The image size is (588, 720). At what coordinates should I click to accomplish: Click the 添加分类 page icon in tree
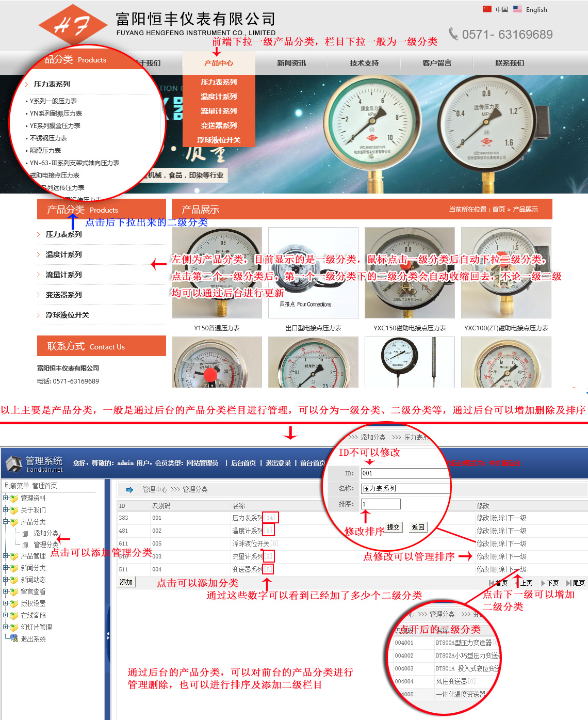point(25,534)
